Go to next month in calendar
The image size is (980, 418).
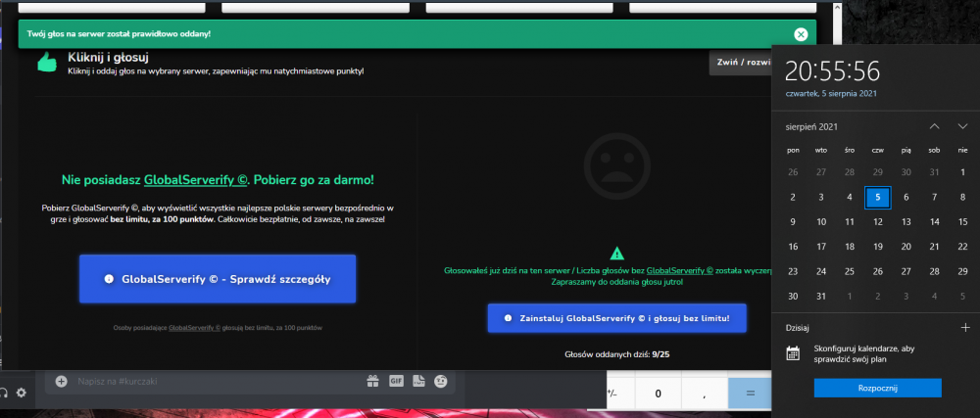(962, 126)
